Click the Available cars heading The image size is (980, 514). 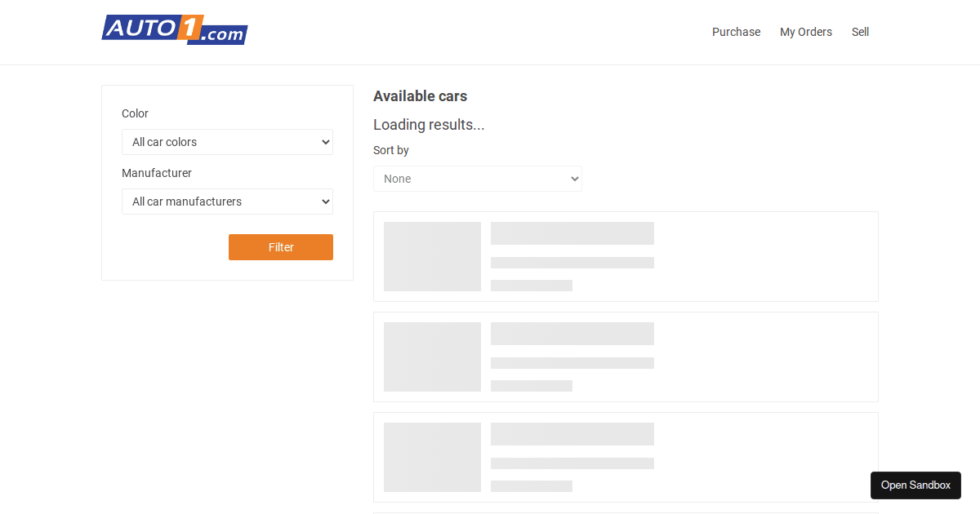[x=420, y=96]
